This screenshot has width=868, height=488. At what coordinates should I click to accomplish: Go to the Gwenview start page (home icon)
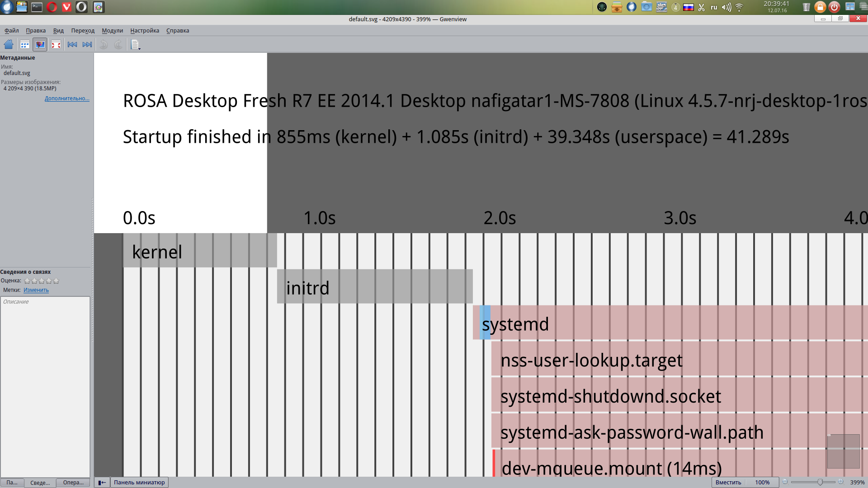(x=9, y=44)
